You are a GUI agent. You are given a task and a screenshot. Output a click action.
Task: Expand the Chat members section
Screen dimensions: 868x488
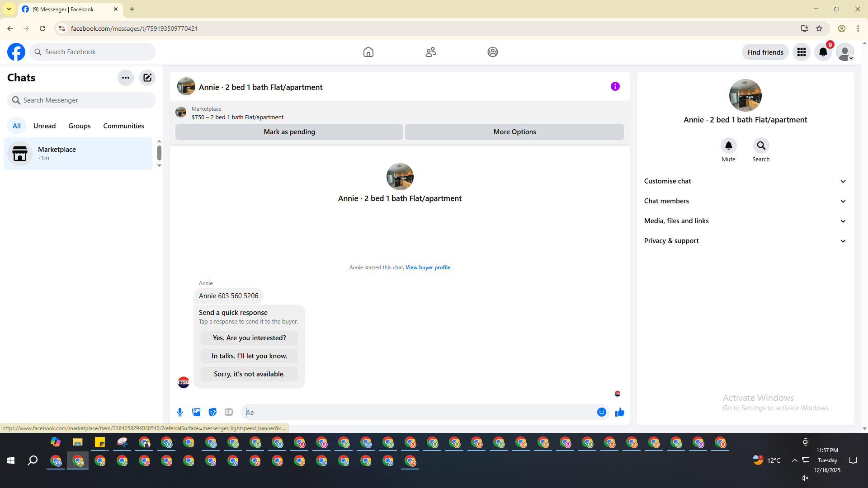(x=745, y=201)
